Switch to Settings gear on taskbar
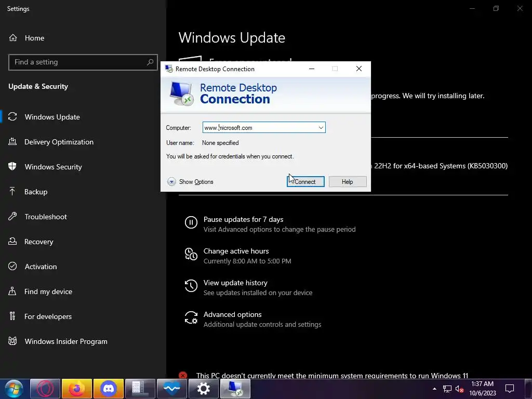 click(204, 389)
